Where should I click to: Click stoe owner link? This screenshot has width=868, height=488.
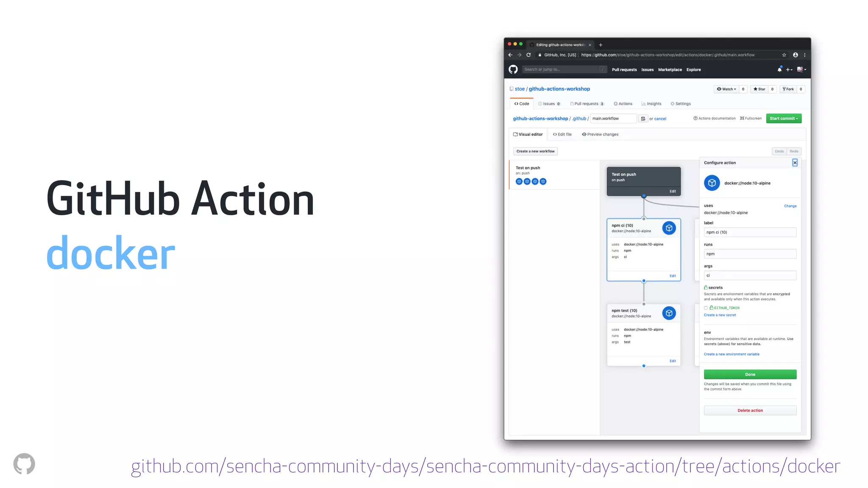point(520,89)
